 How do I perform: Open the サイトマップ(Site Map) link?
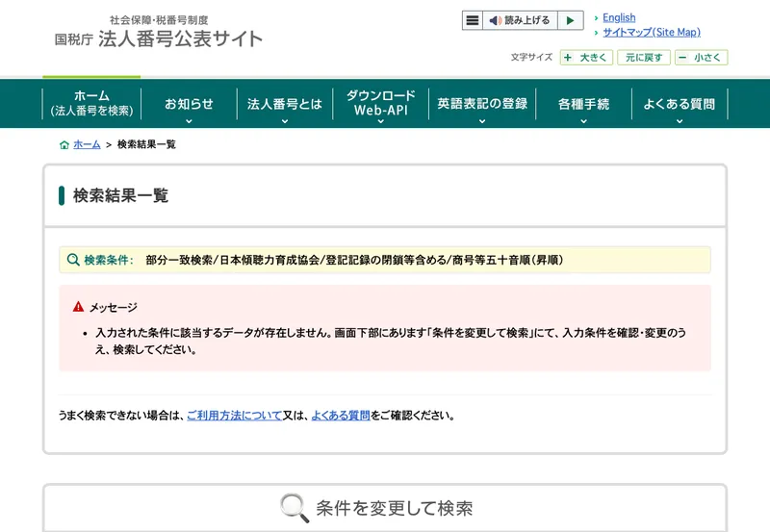[x=652, y=33]
